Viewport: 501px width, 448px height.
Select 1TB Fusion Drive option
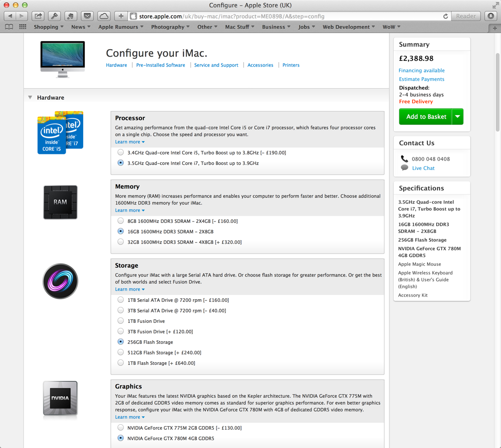point(121,321)
